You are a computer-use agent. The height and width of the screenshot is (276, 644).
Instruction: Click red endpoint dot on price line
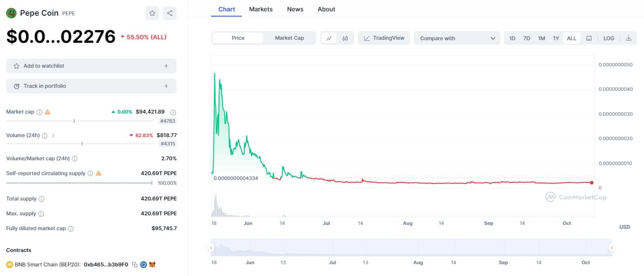592,183
